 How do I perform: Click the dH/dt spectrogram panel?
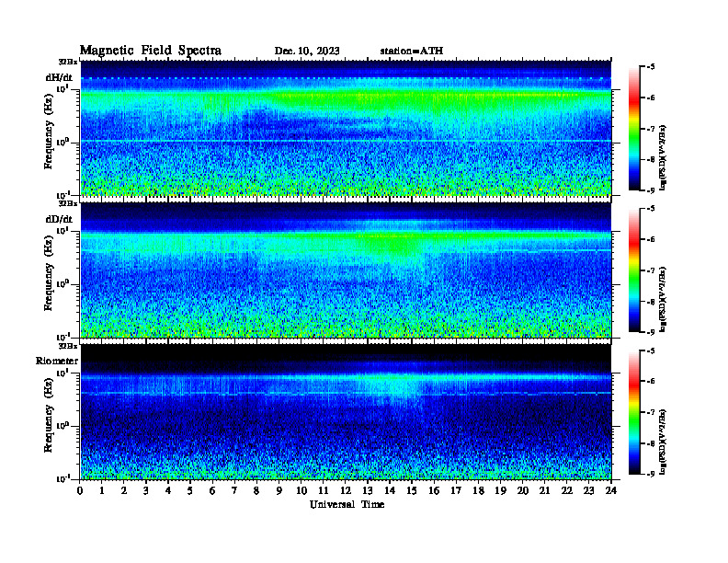(x=346, y=128)
